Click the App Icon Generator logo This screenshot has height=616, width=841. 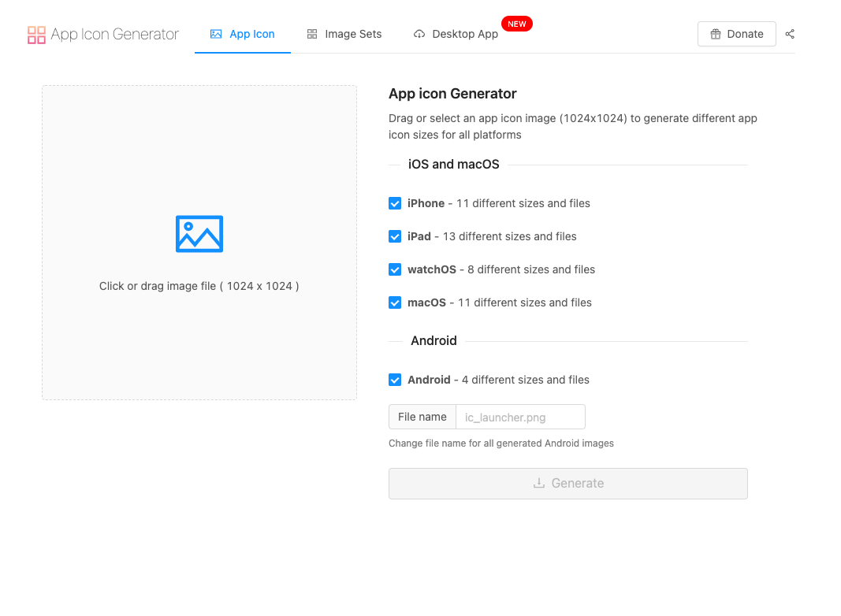pyautogui.click(x=36, y=35)
